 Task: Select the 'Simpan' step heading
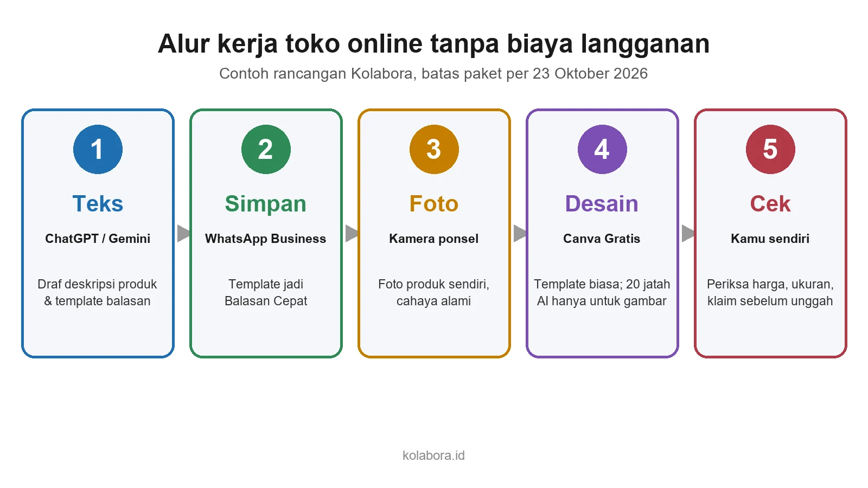(266, 204)
